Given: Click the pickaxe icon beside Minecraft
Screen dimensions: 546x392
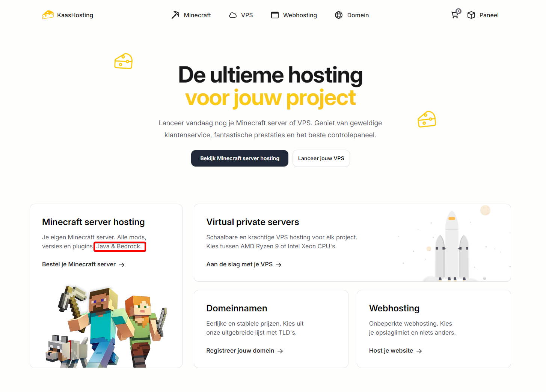Looking at the screenshot, I should pos(175,15).
